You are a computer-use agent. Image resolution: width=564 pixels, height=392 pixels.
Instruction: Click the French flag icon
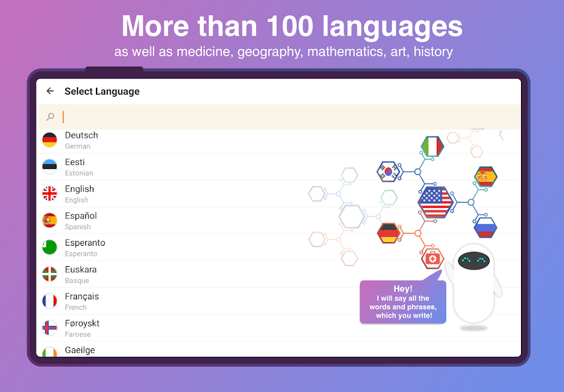pyautogui.click(x=50, y=301)
